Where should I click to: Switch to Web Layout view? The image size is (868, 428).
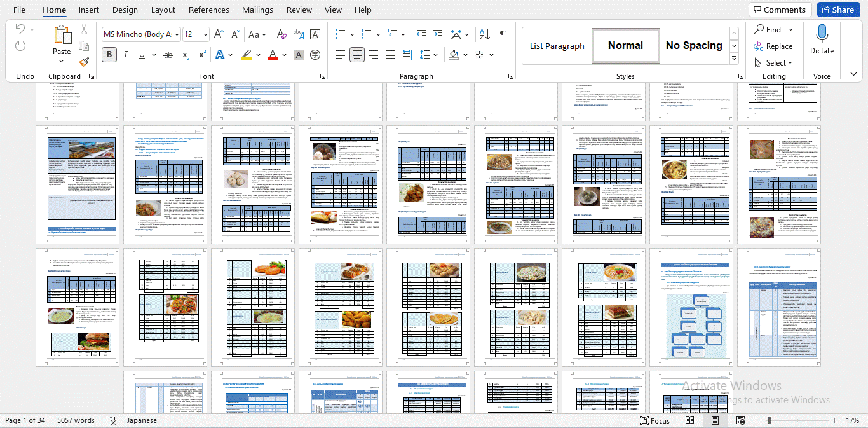point(740,420)
